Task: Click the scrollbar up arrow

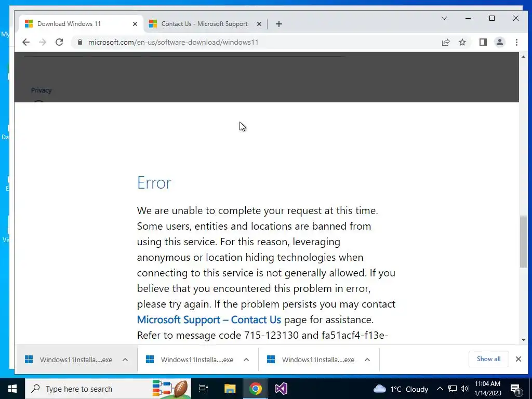Action: pos(523,57)
